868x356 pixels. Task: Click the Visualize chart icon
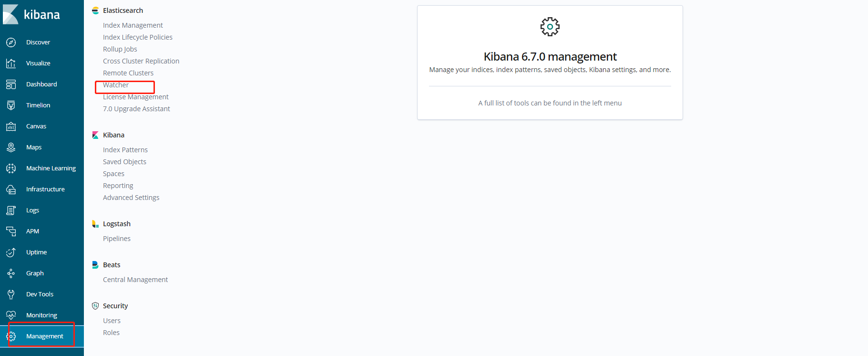11,63
